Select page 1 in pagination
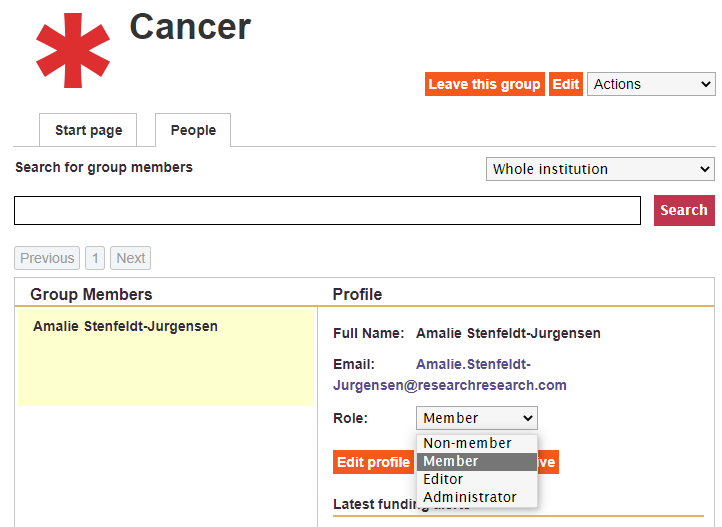 (95, 259)
